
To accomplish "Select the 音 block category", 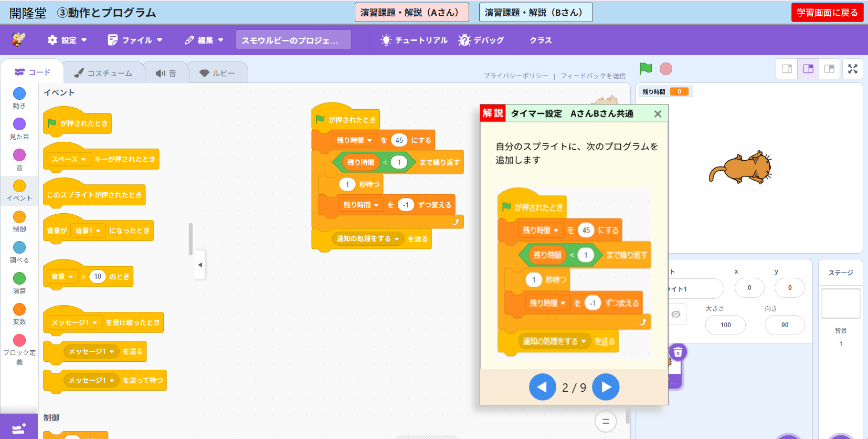I will tap(19, 160).
